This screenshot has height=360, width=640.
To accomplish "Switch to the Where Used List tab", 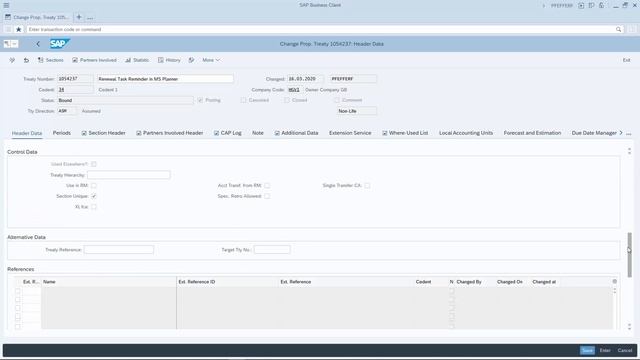I will tap(405, 133).
